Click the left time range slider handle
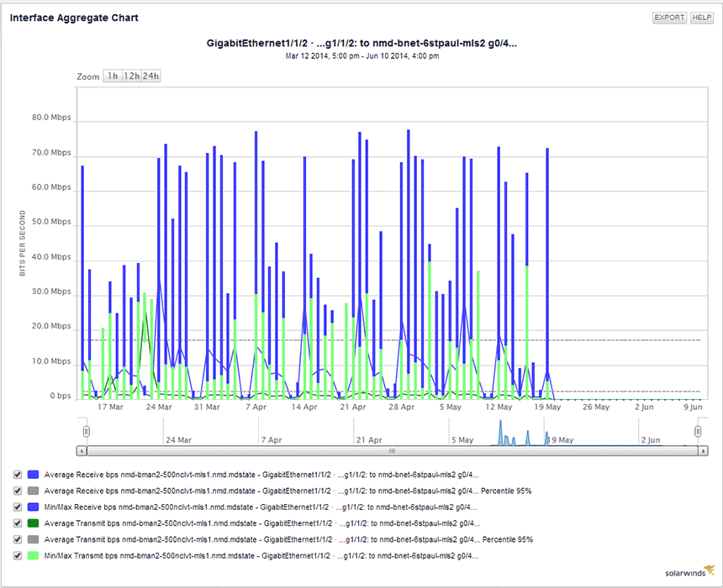Viewport: 723px width, 588px height. (x=87, y=430)
